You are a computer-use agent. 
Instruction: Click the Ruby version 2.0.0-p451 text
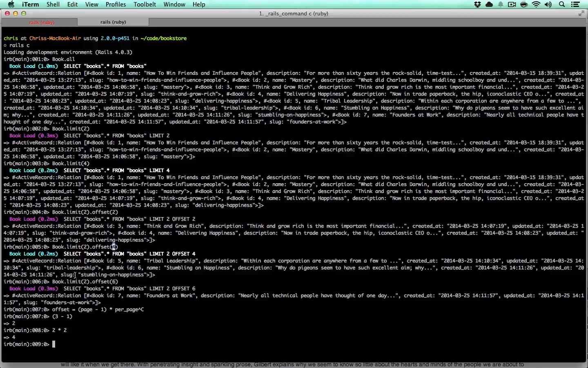pyautogui.click(x=115, y=38)
